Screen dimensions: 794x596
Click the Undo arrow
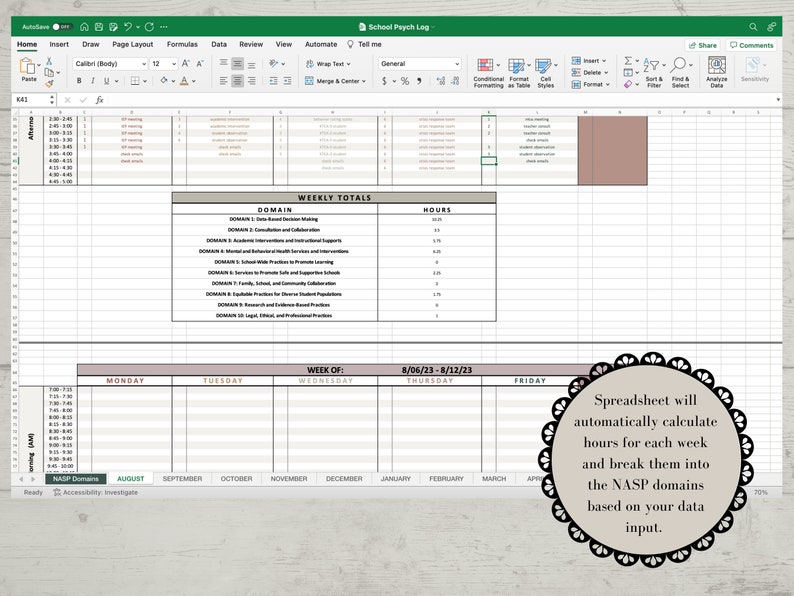coord(128,27)
